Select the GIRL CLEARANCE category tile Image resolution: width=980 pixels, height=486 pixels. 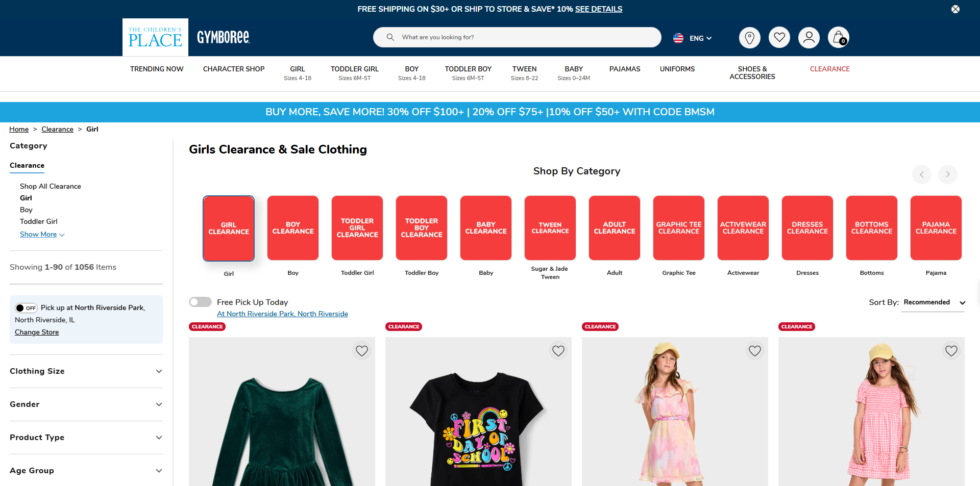click(228, 228)
